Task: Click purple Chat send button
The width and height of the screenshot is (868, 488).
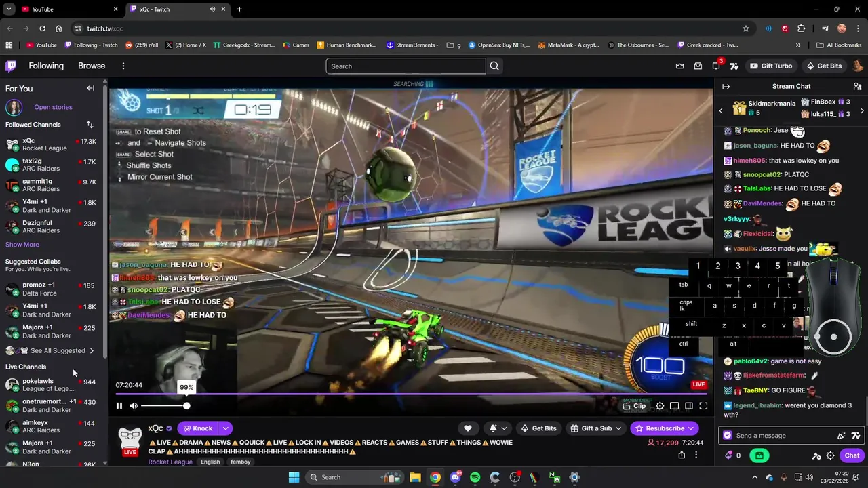Action: [852, 455]
